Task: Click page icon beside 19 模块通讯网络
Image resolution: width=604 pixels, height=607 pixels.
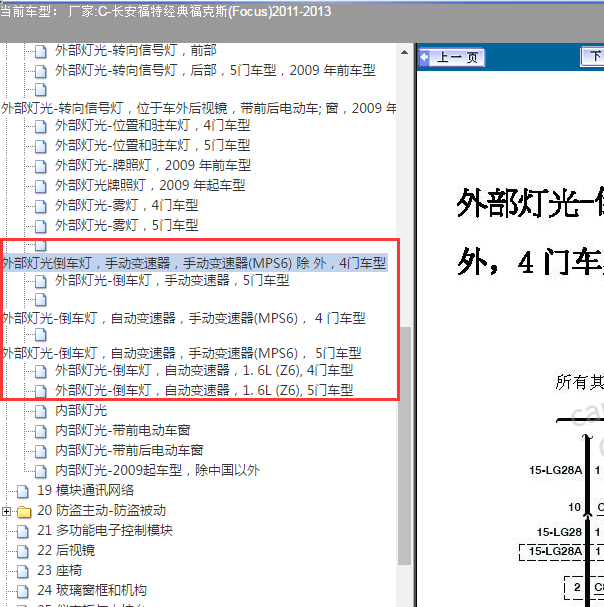Action: click(23, 491)
